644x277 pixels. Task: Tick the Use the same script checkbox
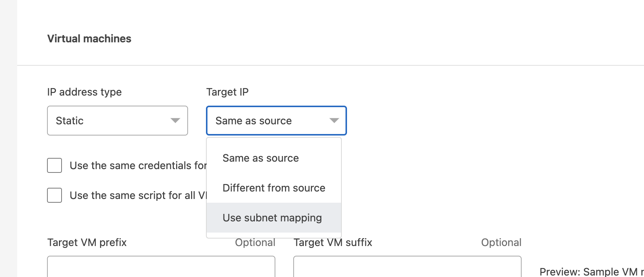[x=54, y=195]
